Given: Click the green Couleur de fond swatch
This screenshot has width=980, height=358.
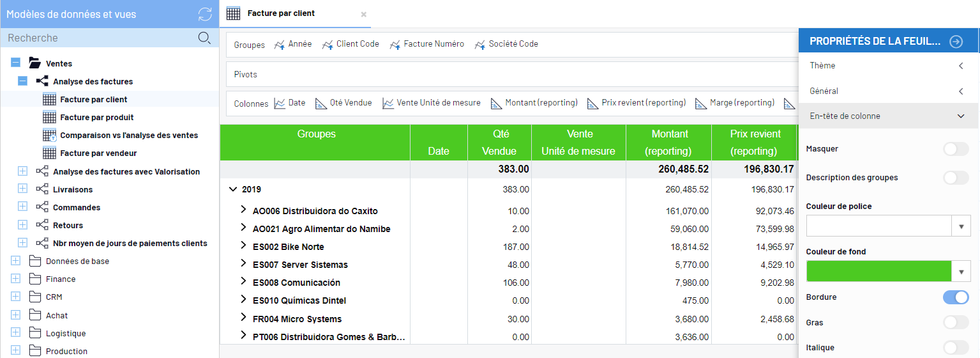Looking at the screenshot, I should pyautogui.click(x=878, y=271).
